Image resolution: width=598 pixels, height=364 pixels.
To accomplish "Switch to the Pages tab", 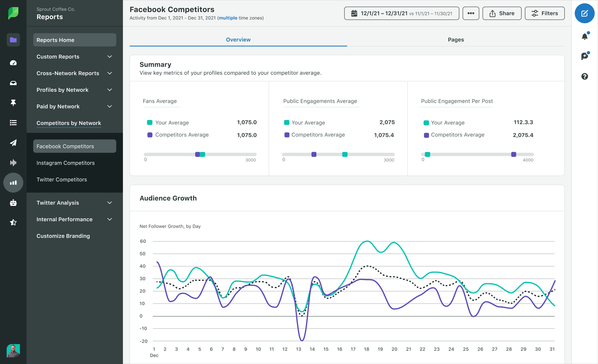I will 456,39.
